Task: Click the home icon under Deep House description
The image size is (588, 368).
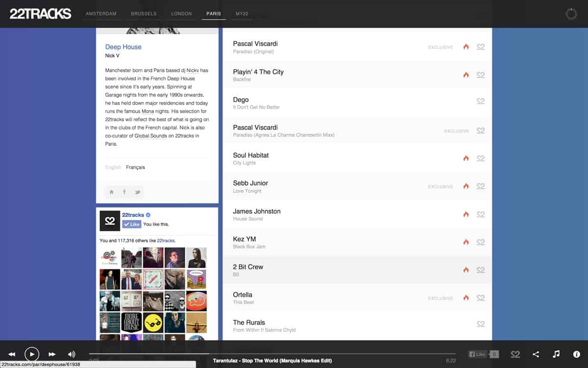Action: (x=112, y=192)
